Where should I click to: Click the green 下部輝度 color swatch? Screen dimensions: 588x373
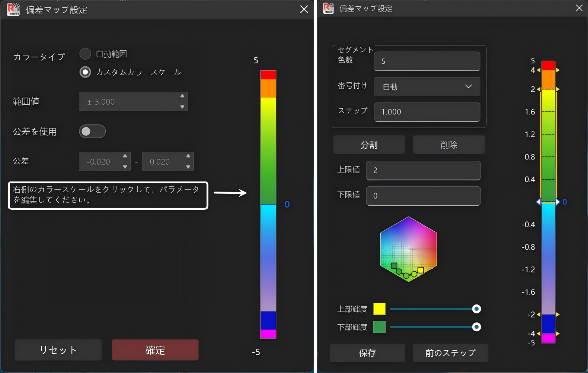pos(380,327)
